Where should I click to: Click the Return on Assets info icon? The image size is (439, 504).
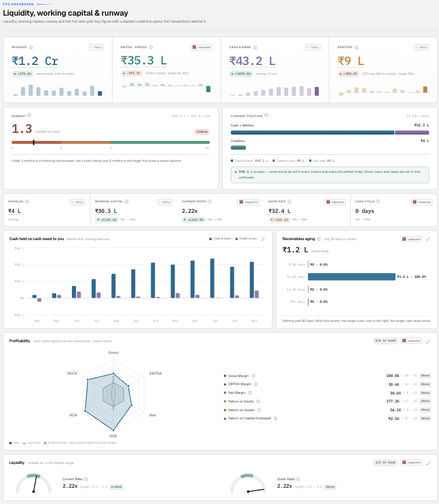(x=259, y=410)
